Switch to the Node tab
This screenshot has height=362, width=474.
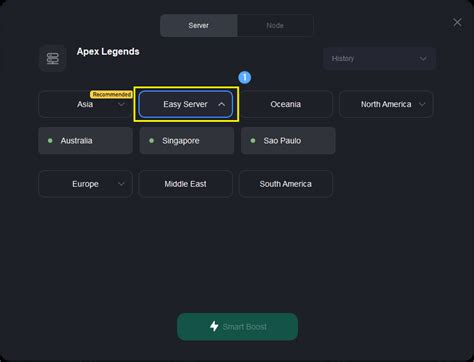click(x=275, y=25)
